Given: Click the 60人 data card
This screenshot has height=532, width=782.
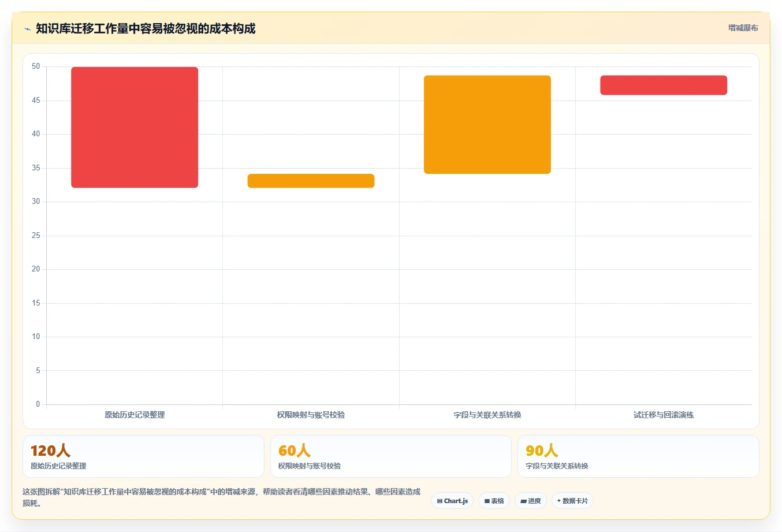Looking at the screenshot, I should (x=391, y=456).
